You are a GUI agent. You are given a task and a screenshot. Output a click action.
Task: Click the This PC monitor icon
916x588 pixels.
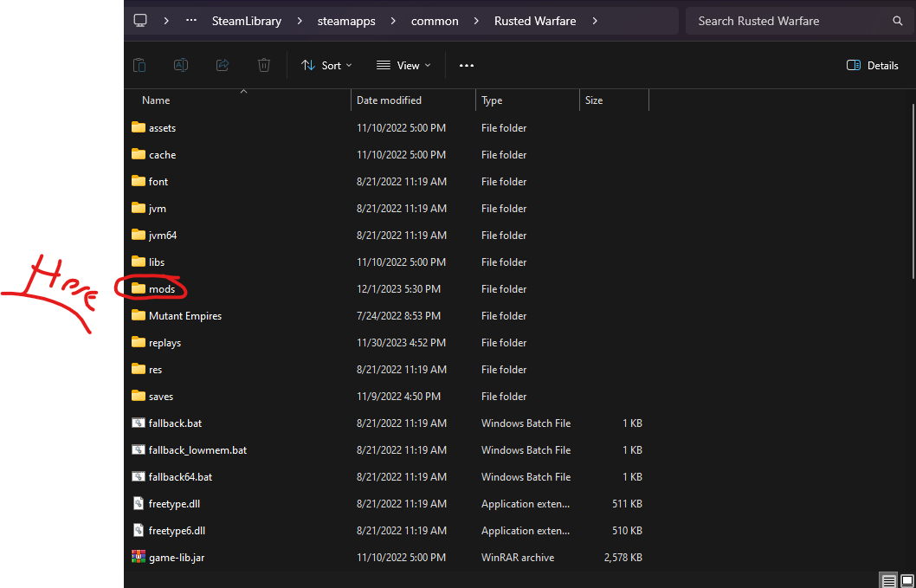pyautogui.click(x=140, y=21)
